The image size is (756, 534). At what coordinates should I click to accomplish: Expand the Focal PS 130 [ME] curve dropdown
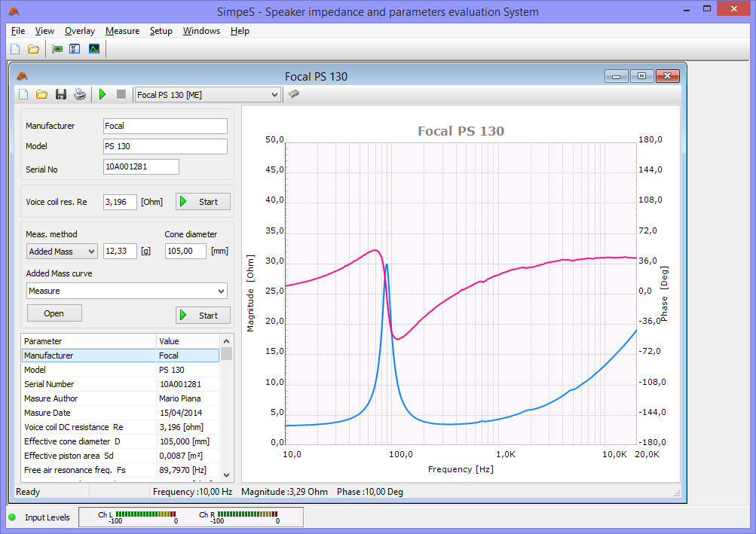tap(274, 95)
